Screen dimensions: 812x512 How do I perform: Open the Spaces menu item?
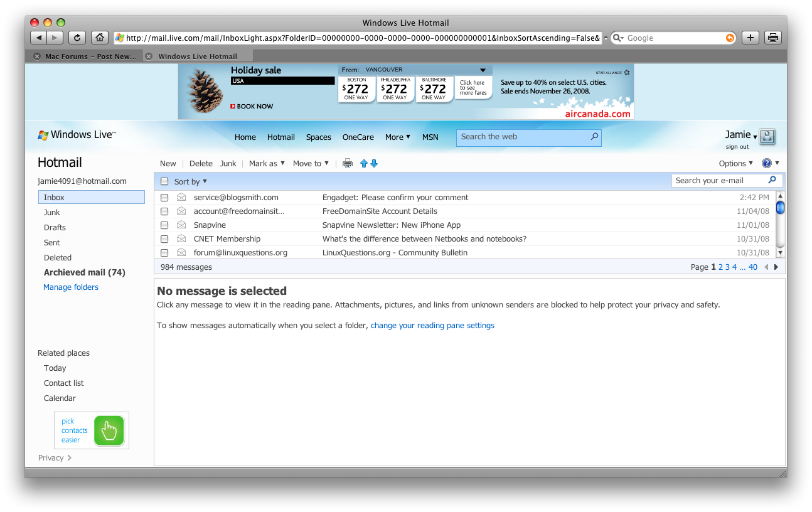319,137
